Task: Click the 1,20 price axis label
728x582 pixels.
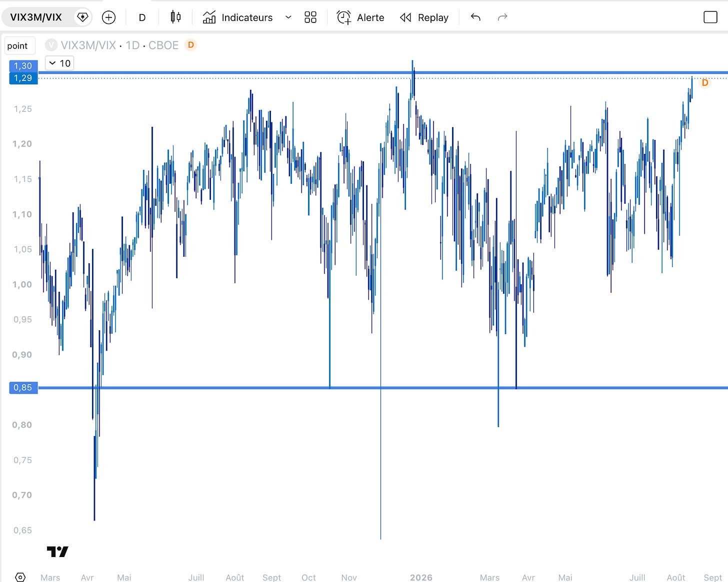Action: click(22, 144)
